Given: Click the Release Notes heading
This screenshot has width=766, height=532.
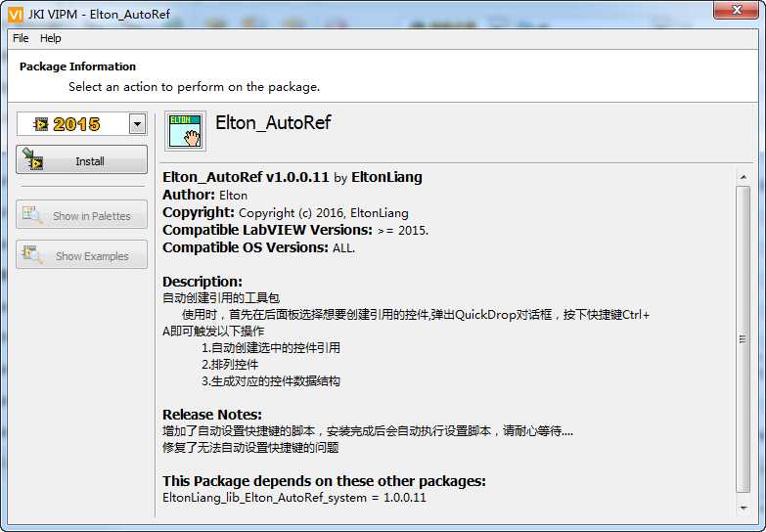Looking at the screenshot, I should (x=212, y=415).
